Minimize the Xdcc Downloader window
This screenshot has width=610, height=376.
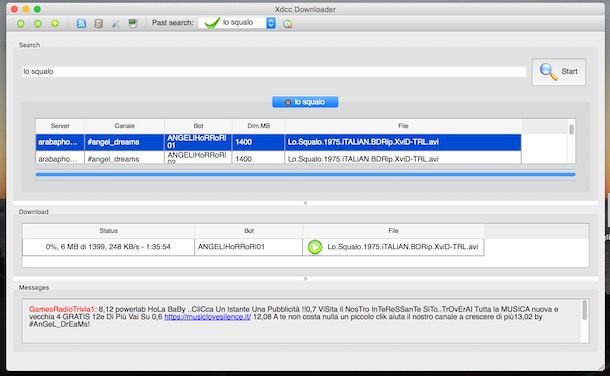point(26,9)
